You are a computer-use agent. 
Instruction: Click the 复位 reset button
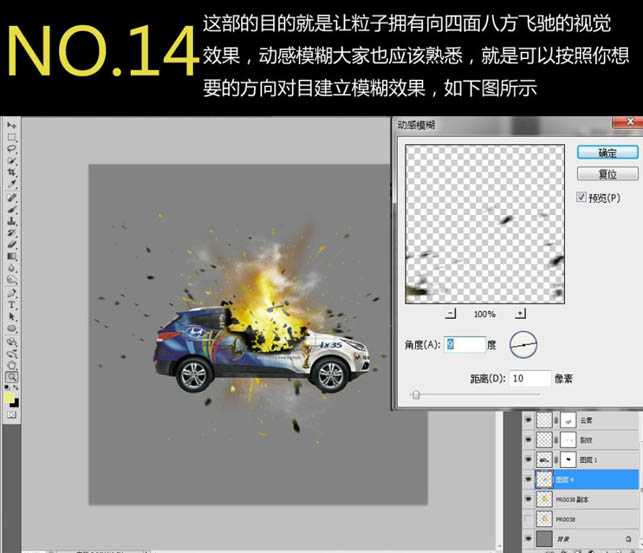pos(607,174)
